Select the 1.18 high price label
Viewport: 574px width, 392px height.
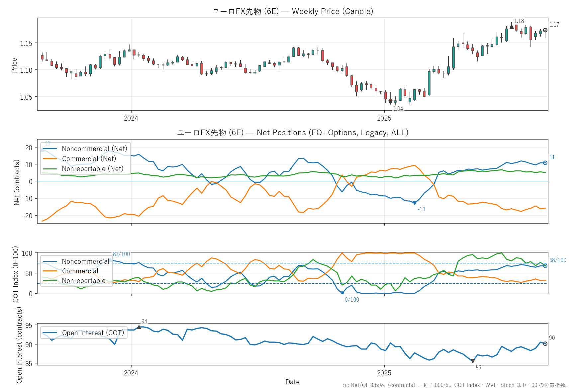click(519, 21)
